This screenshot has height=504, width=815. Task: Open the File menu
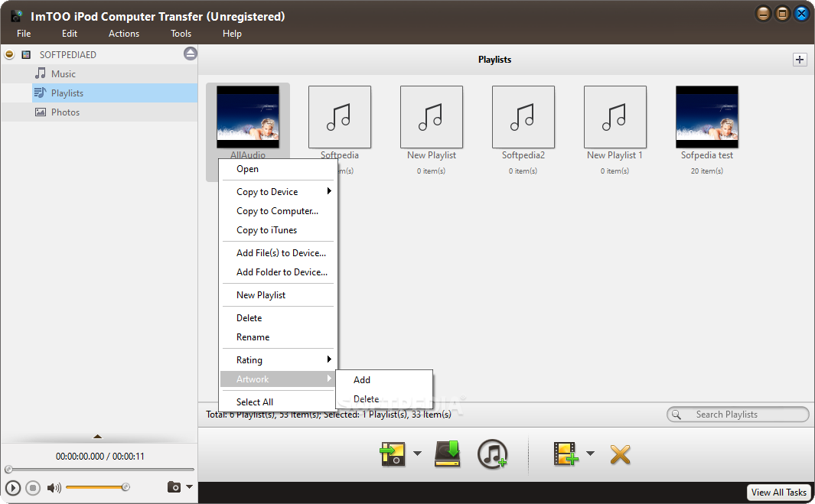click(24, 33)
